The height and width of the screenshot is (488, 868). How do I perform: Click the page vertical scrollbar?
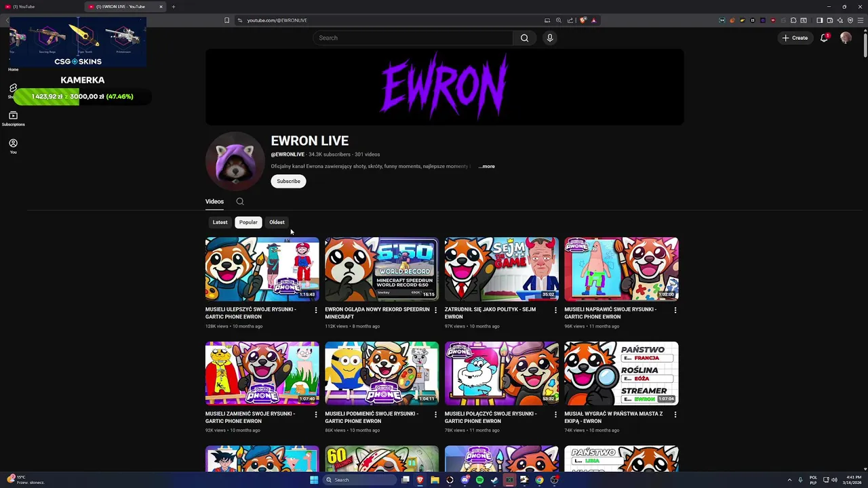[865, 44]
